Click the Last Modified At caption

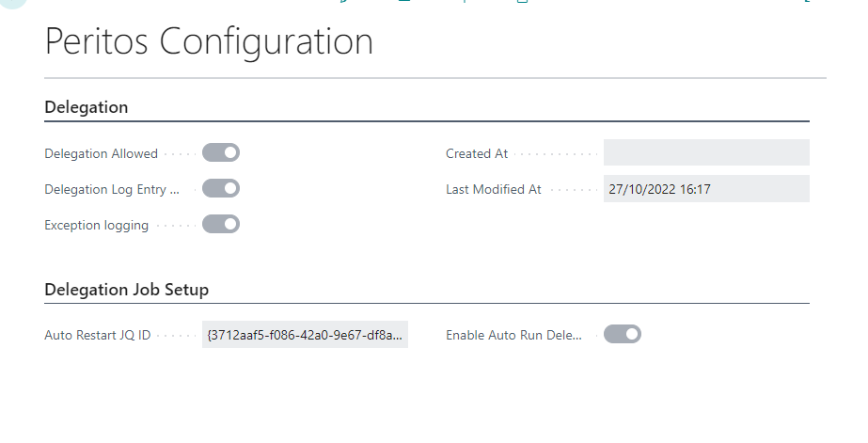coord(494,189)
